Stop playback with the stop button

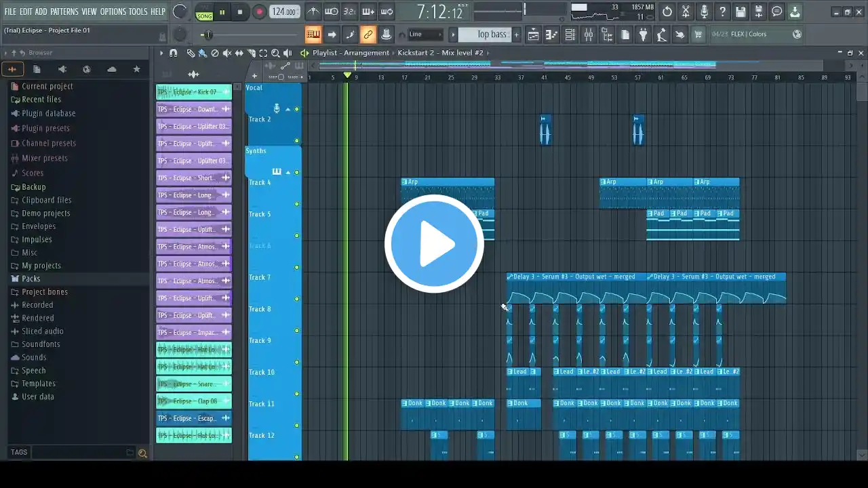pos(240,12)
